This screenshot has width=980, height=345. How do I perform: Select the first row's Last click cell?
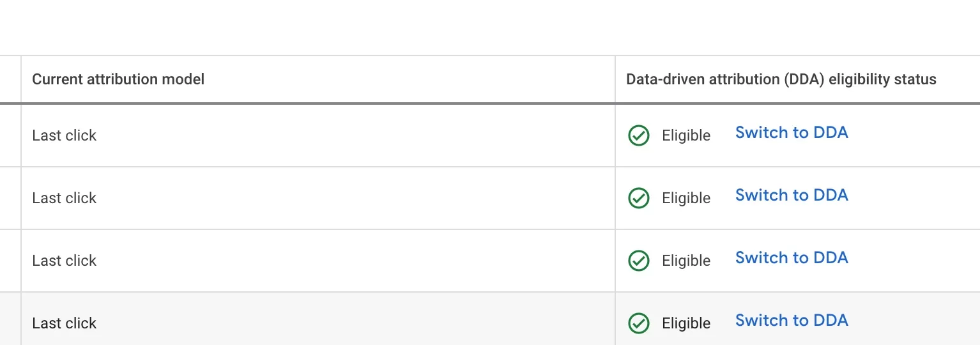point(318,135)
